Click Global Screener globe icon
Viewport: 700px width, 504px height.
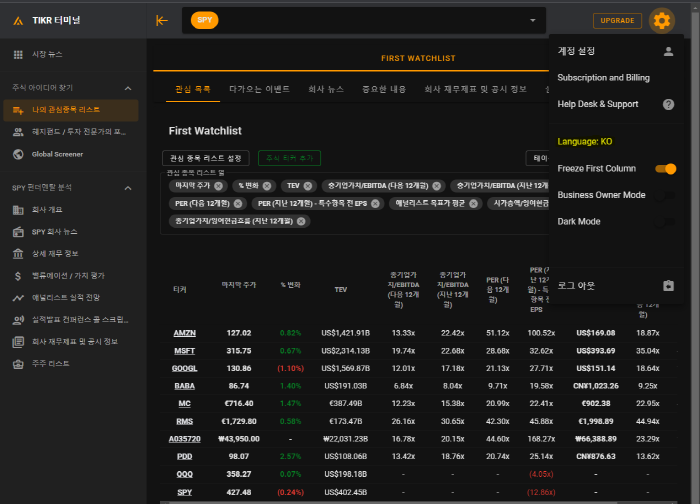point(18,154)
